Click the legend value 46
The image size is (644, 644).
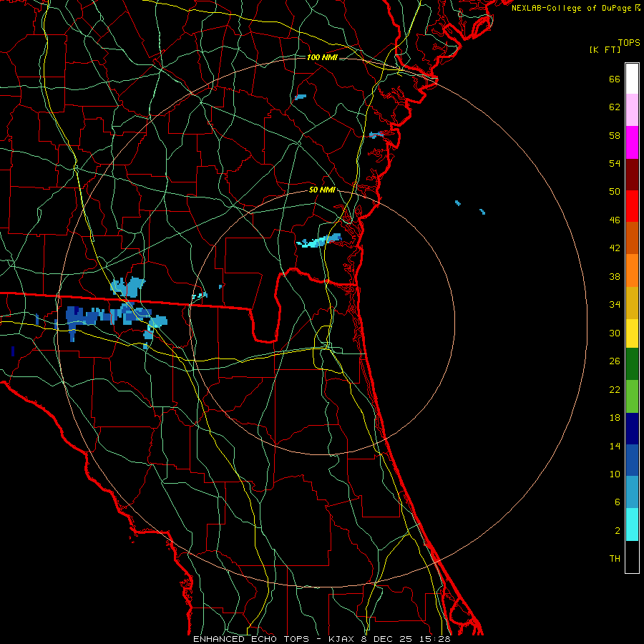click(x=615, y=220)
